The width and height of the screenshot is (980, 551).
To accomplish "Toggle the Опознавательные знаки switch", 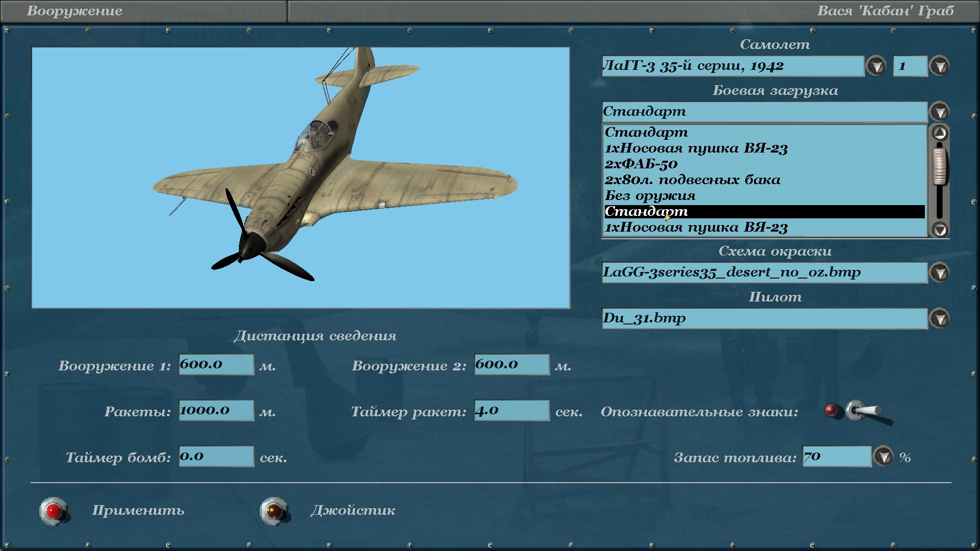I will [863, 411].
